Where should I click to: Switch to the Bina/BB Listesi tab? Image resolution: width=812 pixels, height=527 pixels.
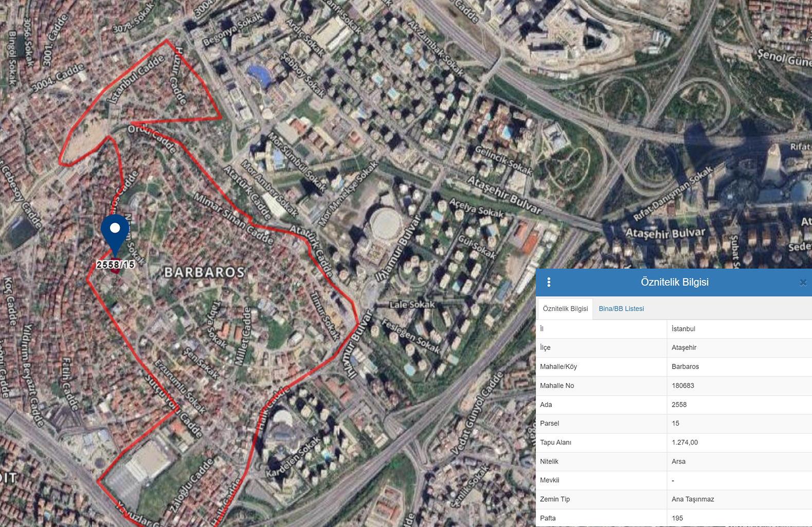621,309
